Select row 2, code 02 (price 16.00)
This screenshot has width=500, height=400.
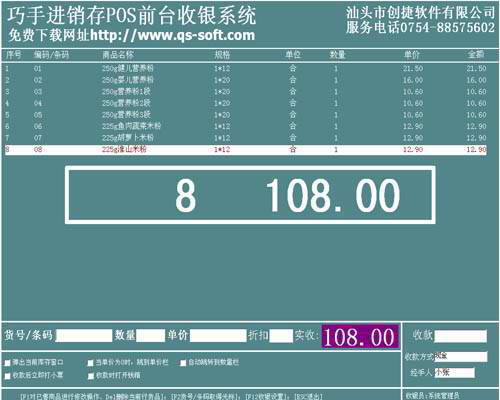246,80
